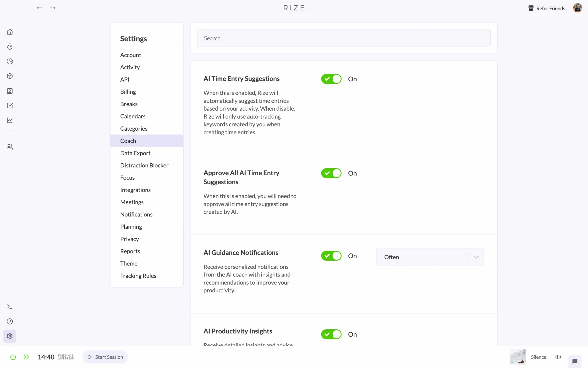The height and width of the screenshot is (368, 588).
Task: Open the command prompt icon in sidebar
Action: (10, 307)
